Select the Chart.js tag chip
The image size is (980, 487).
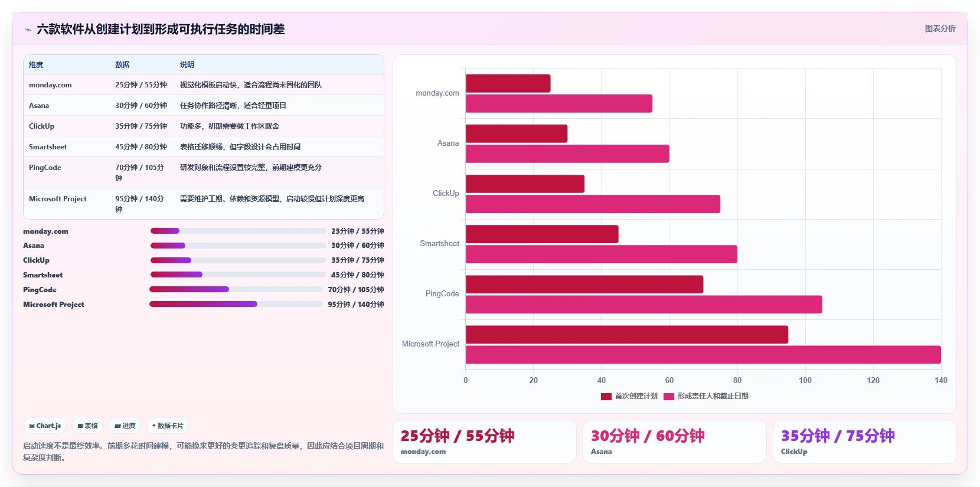(45, 426)
